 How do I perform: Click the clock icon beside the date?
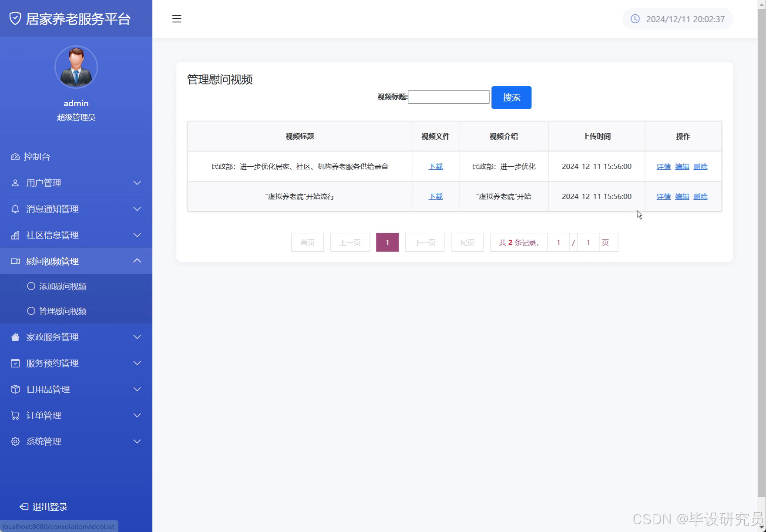[635, 19]
